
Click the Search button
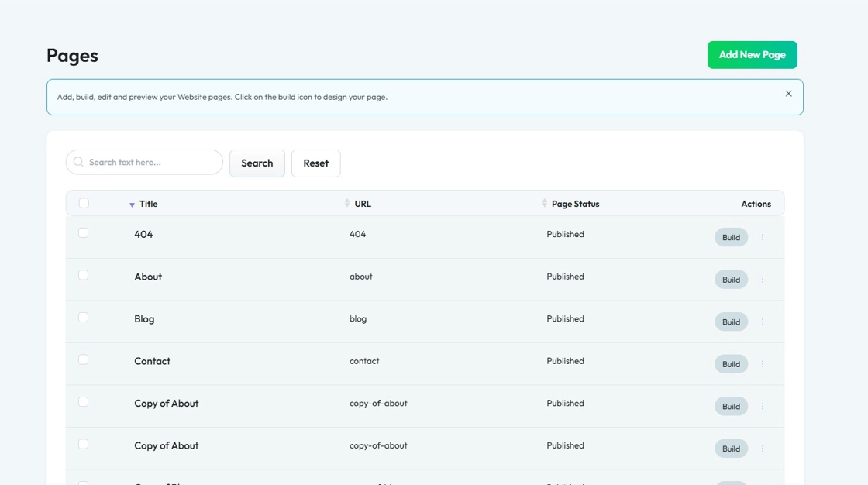click(x=257, y=163)
